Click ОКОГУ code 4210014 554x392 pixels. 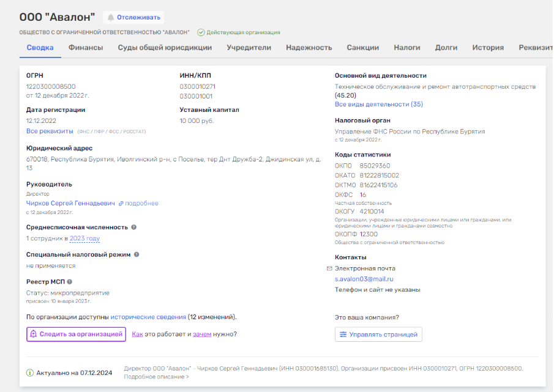click(x=372, y=212)
